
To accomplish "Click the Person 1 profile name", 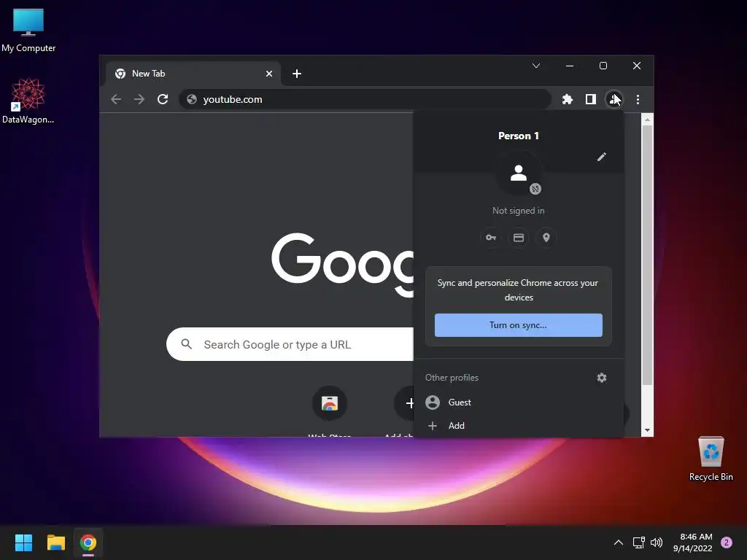I will [519, 136].
